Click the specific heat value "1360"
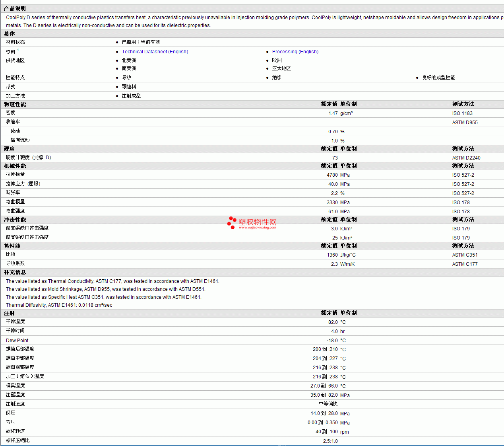This screenshot has height=446, width=504. tap(332, 255)
